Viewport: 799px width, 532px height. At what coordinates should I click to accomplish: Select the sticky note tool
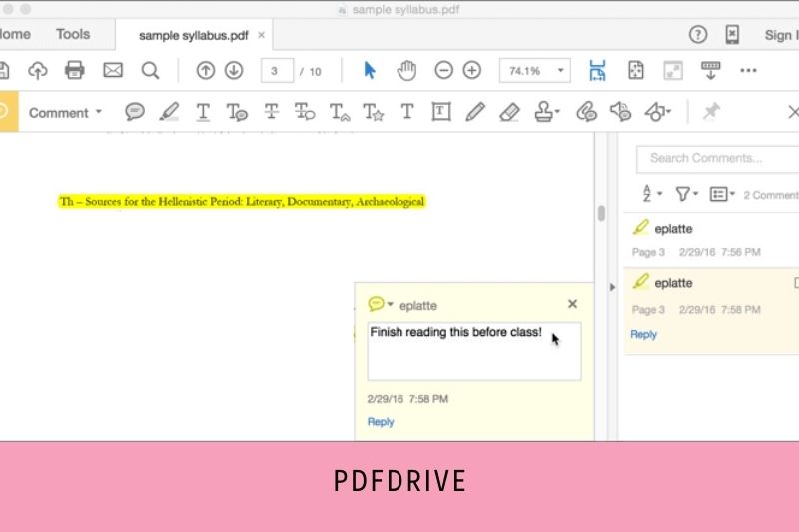[135, 112]
